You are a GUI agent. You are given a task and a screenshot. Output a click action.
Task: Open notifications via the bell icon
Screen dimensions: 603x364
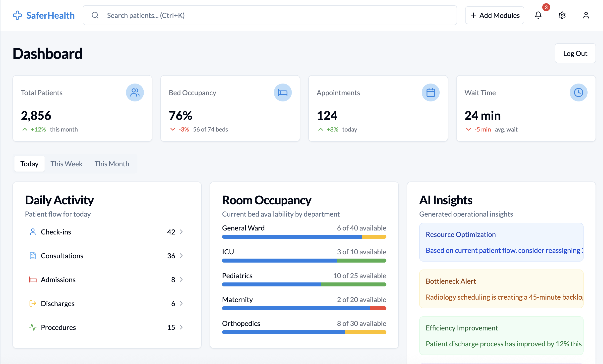click(x=538, y=15)
